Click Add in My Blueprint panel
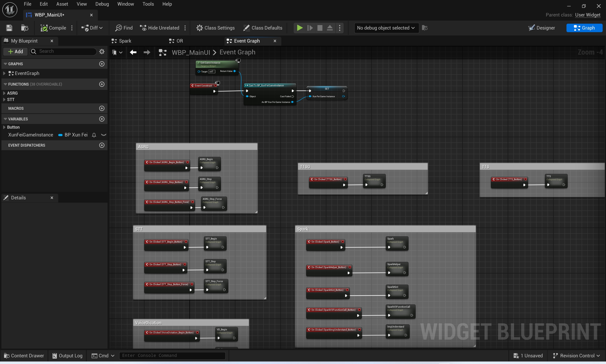606x364 pixels. click(15, 52)
